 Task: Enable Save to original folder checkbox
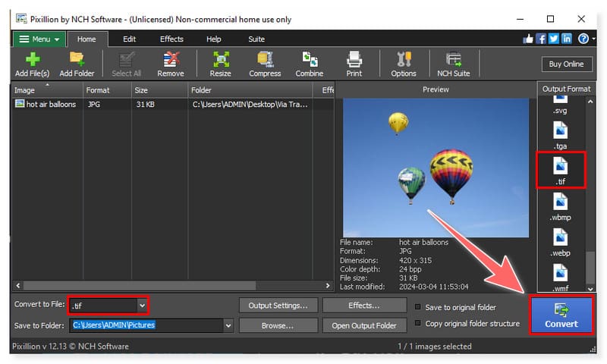pyautogui.click(x=419, y=307)
